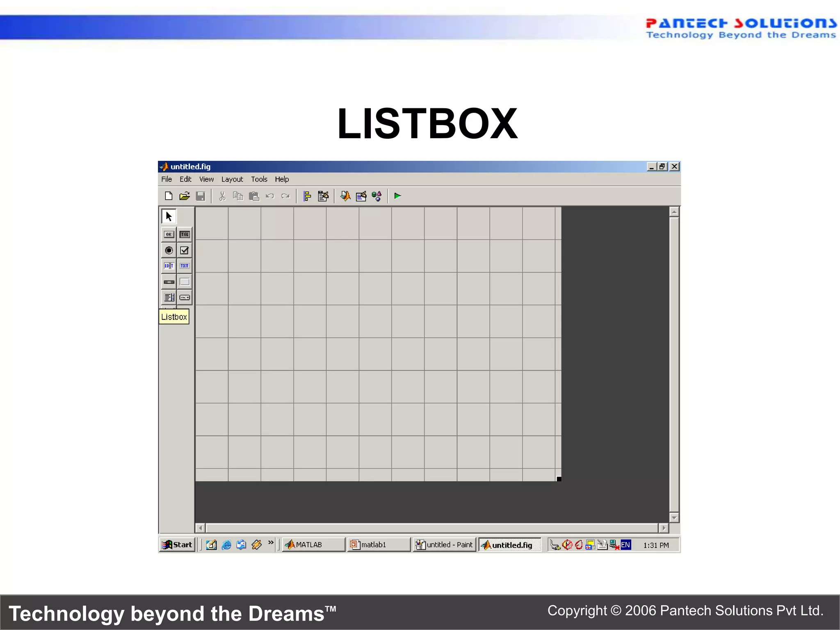Click the Windows Start button
840x630 pixels.
tap(177, 545)
